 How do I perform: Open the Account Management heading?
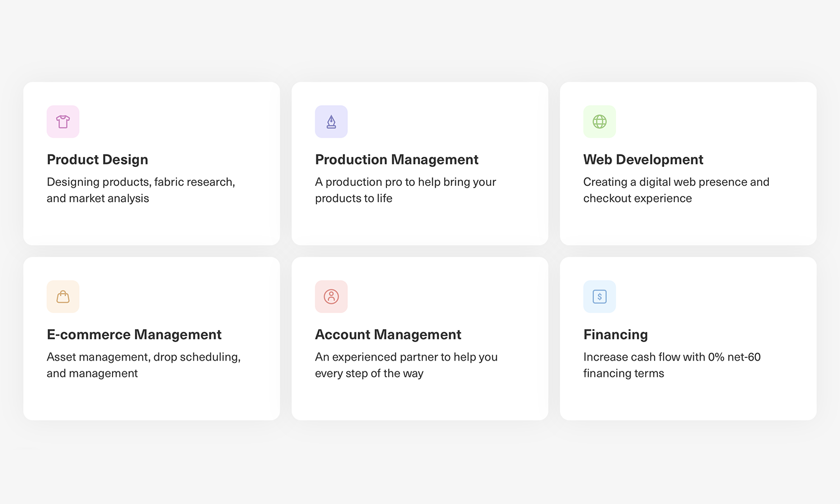tap(388, 335)
